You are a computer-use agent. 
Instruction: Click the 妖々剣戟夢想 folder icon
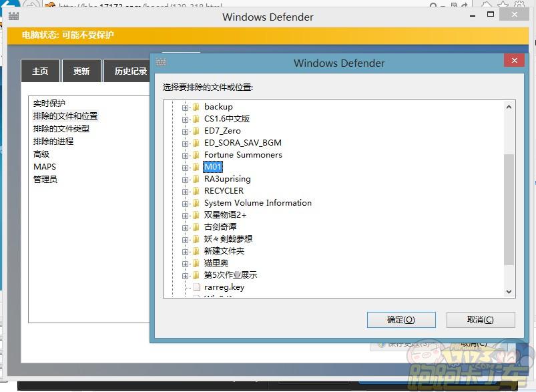[x=196, y=239]
